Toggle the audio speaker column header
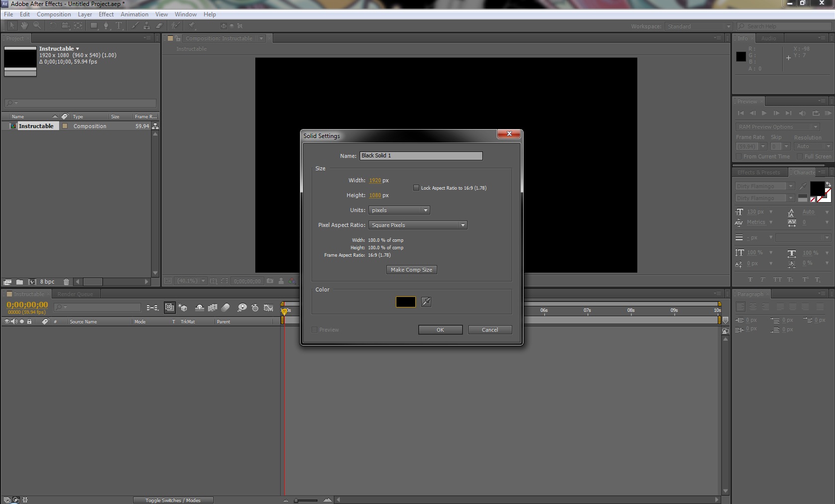835x504 pixels. pos(14,321)
